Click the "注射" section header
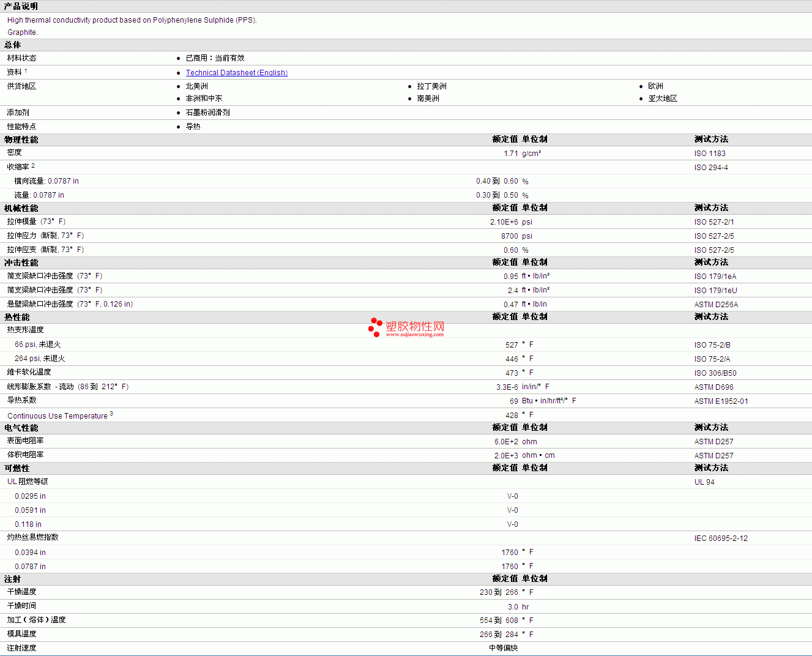This screenshot has height=656, width=812. coord(12,579)
